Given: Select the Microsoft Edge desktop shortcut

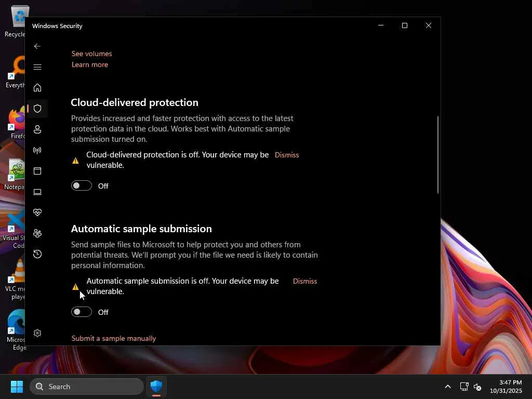Looking at the screenshot, I should point(16,330).
